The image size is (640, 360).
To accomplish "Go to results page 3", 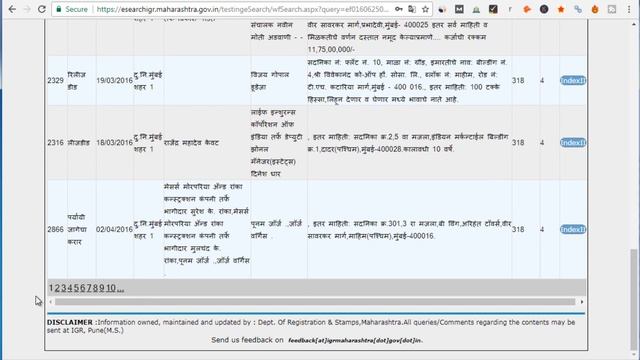I will tap(64, 288).
